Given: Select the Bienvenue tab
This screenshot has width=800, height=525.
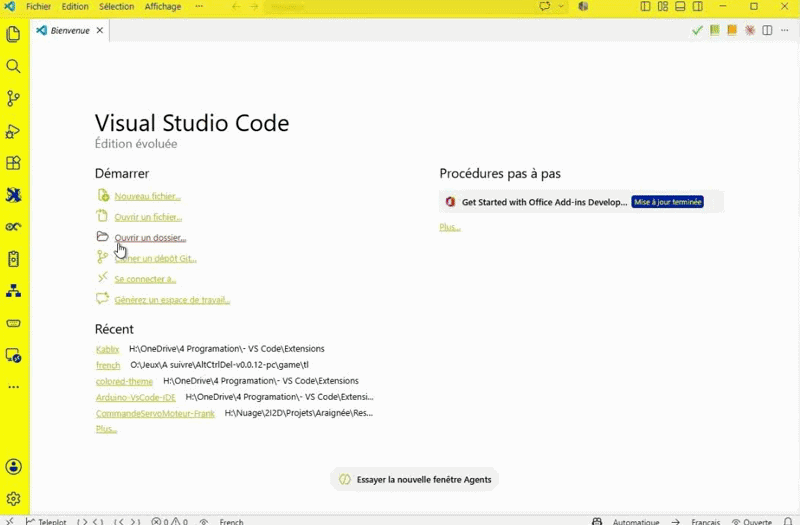Looking at the screenshot, I should [70, 31].
